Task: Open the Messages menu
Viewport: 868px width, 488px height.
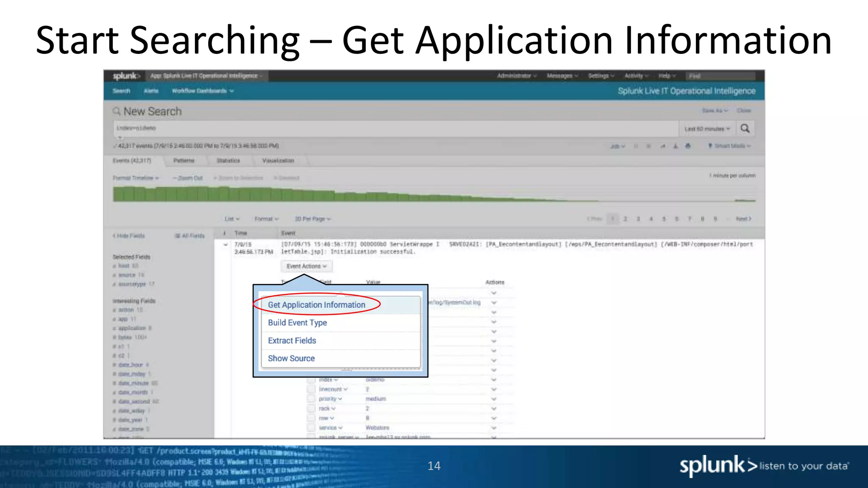Action: tap(562, 76)
